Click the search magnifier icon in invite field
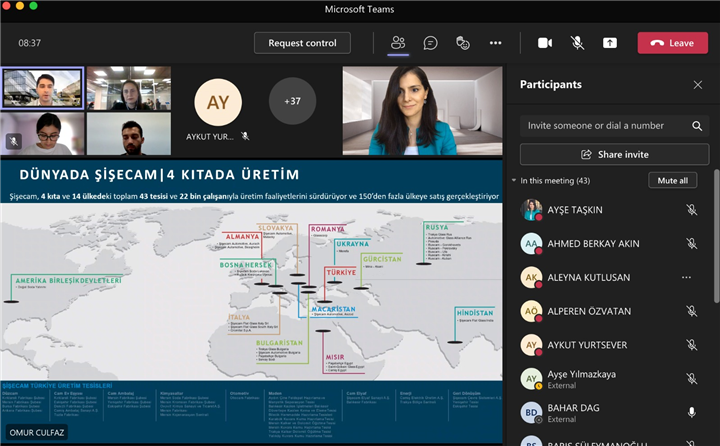Screen dimensions: 720x446 697,126
